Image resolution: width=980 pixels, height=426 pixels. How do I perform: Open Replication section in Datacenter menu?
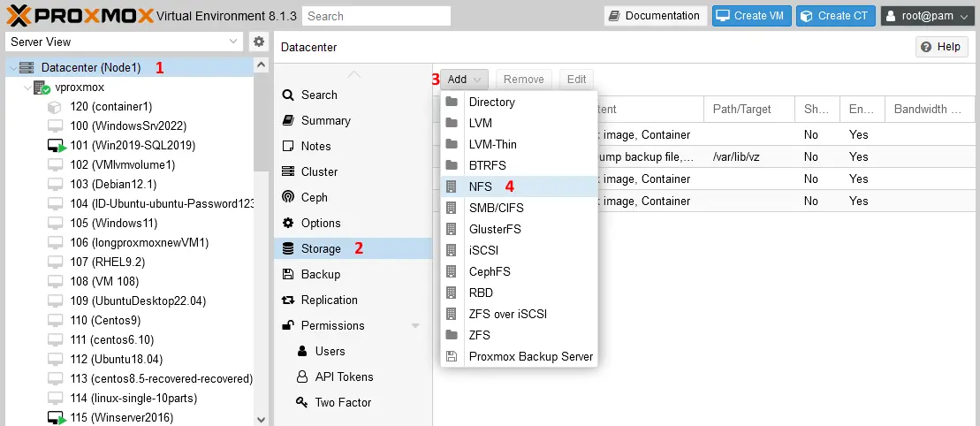pyautogui.click(x=353, y=300)
